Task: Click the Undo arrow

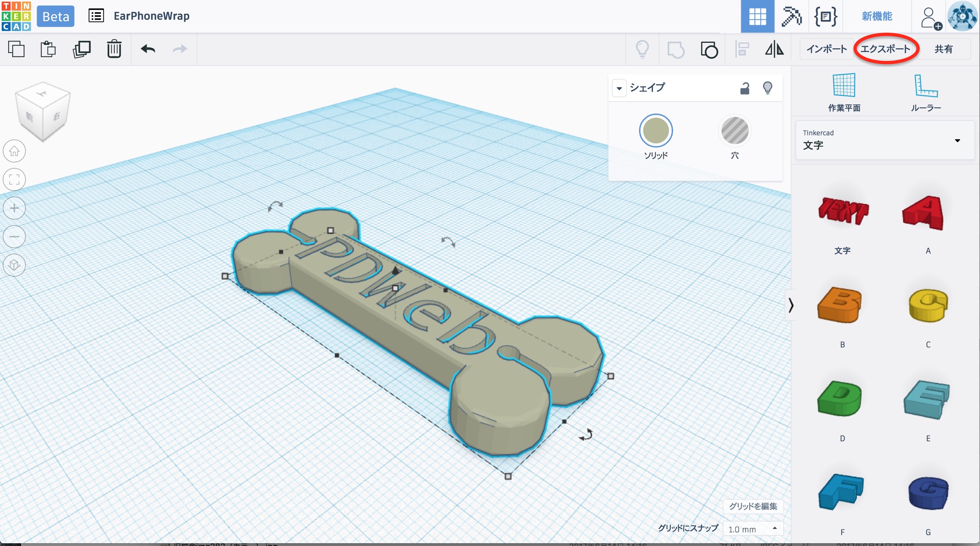Action: pos(148,49)
